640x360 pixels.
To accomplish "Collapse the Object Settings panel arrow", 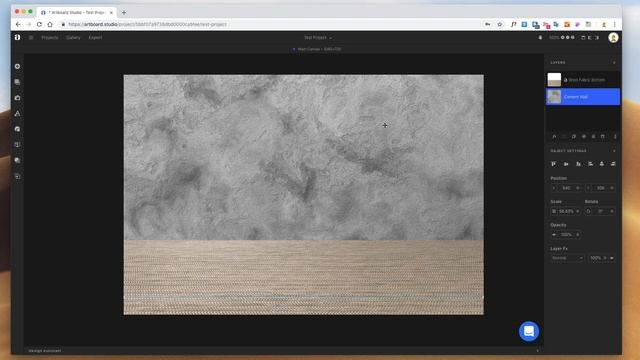I will pyautogui.click(x=614, y=151).
